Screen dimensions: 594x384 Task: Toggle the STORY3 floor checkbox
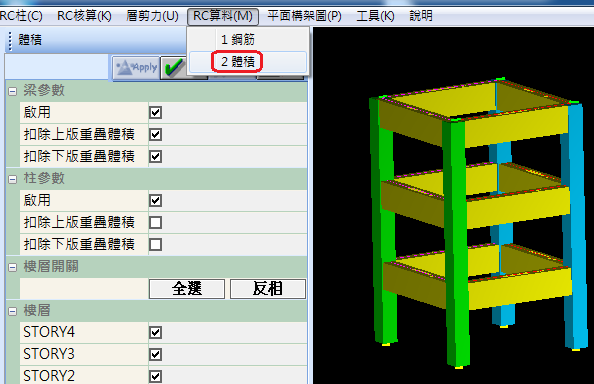coord(156,354)
